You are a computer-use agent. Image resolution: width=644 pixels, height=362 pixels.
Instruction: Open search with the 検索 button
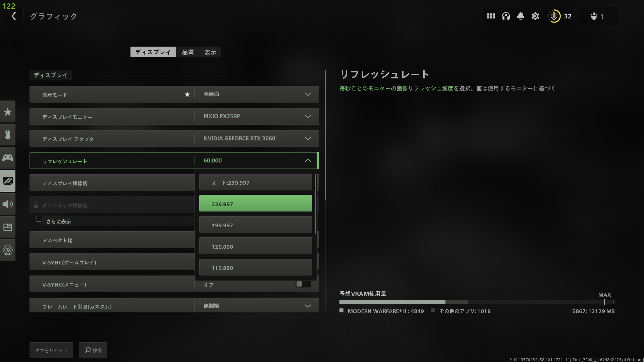(93, 350)
